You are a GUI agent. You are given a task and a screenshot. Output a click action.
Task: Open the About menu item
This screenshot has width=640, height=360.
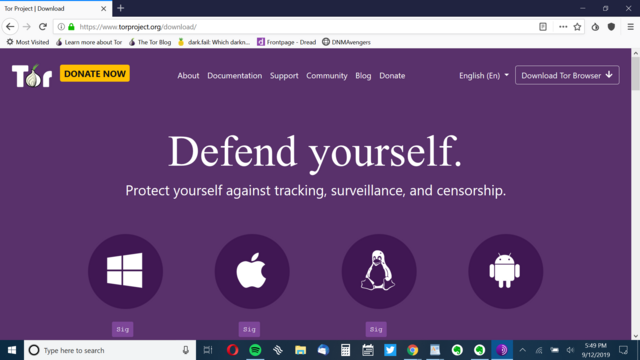point(188,76)
